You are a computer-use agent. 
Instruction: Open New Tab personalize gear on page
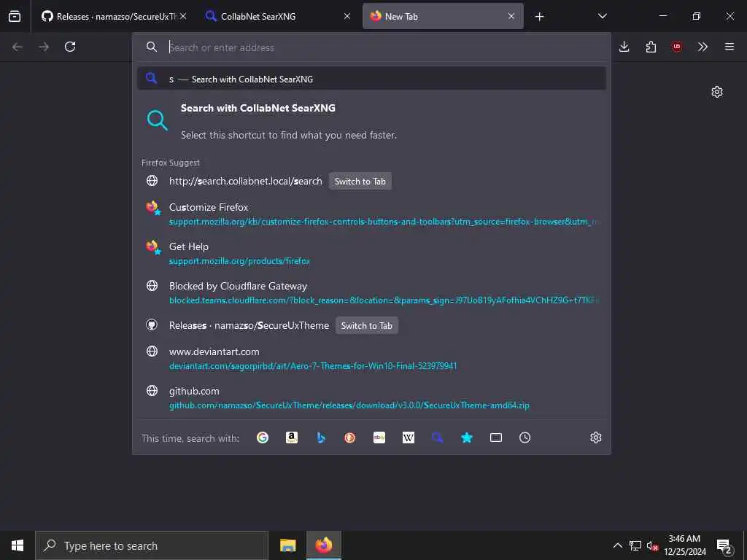pyautogui.click(x=717, y=92)
